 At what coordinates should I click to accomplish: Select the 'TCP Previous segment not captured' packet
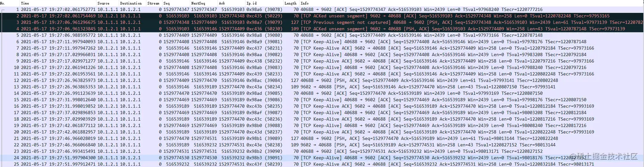click(x=322, y=22)
